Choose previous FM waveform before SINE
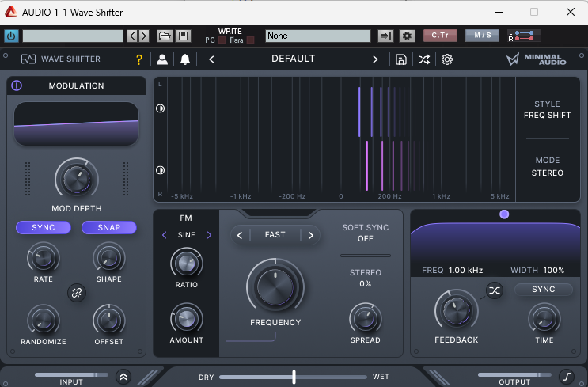Viewport: 588px width, 387px height. point(165,235)
